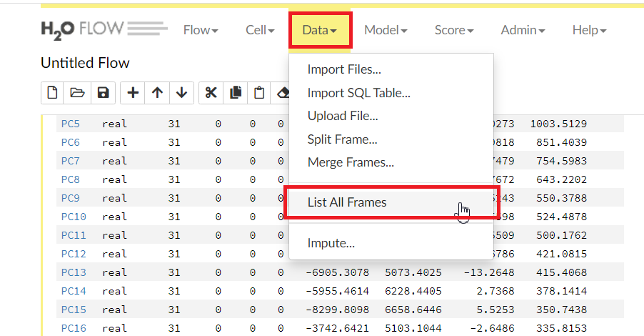Click the New Flow document icon
This screenshot has height=336, width=644.
pos(53,92)
